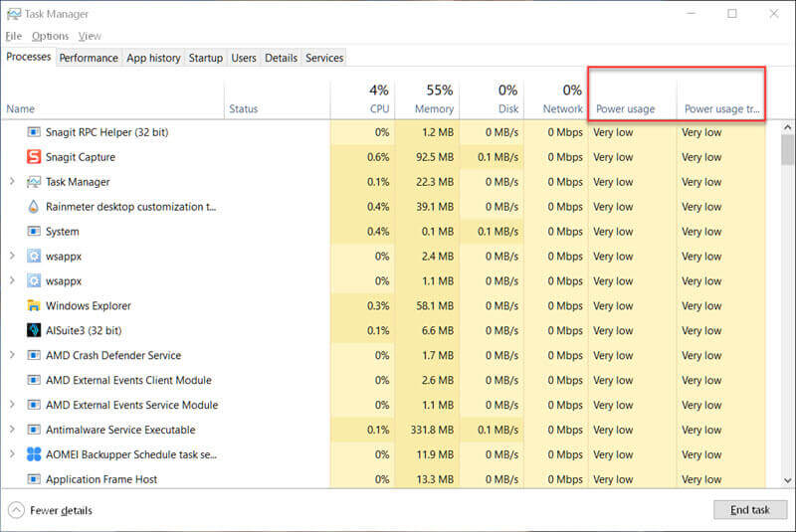Screen dimensions: 796x532
Task: Select the System process name
Action: click(63, 232)
